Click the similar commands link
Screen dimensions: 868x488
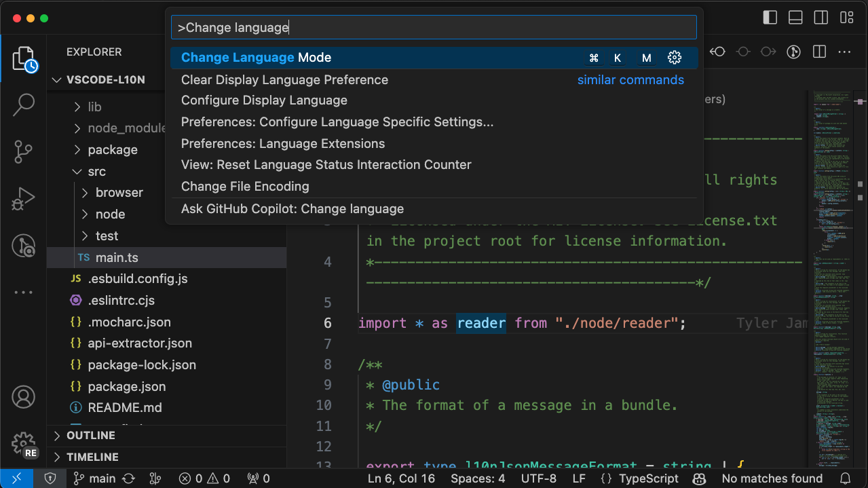click(x=630, y=79)
